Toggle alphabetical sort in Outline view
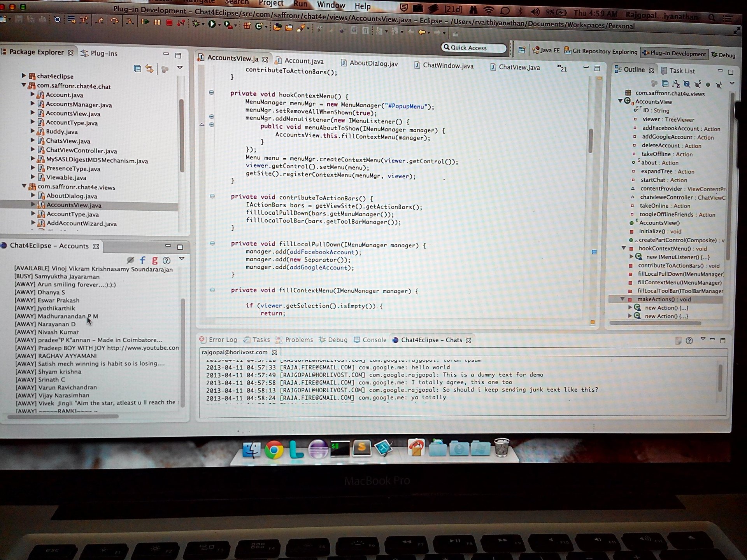Screen dimensions: 747x560 tap(676, 84)
